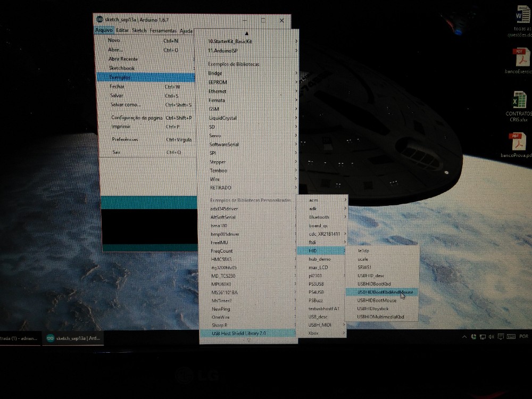Expand Bridge library examples

point(247,73)
